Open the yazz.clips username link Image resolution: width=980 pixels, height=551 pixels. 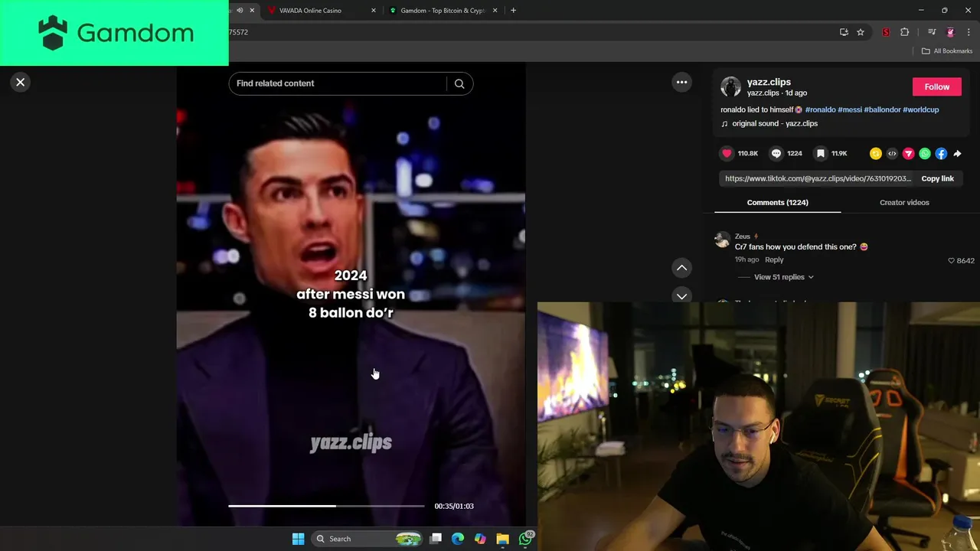click(769, 82)
